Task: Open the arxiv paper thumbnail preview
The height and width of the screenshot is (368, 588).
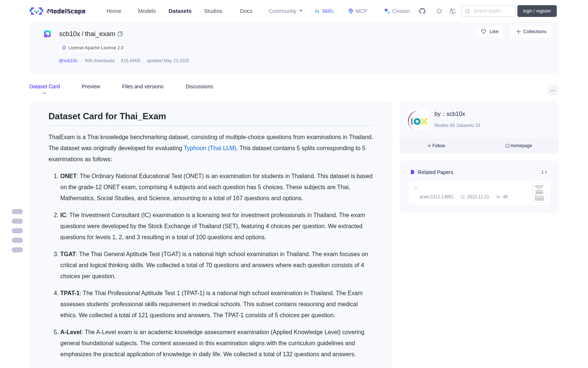Action: coord(539,193)
